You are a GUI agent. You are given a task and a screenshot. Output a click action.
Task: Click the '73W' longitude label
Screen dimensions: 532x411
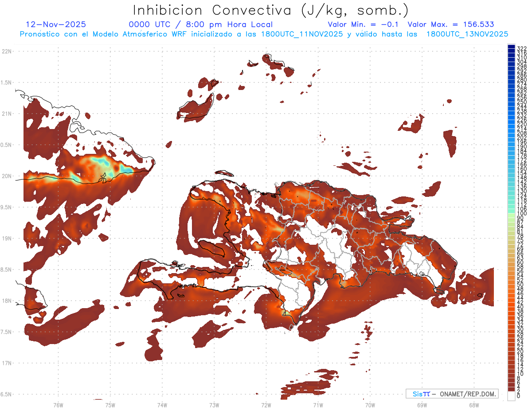pos(214,405)
